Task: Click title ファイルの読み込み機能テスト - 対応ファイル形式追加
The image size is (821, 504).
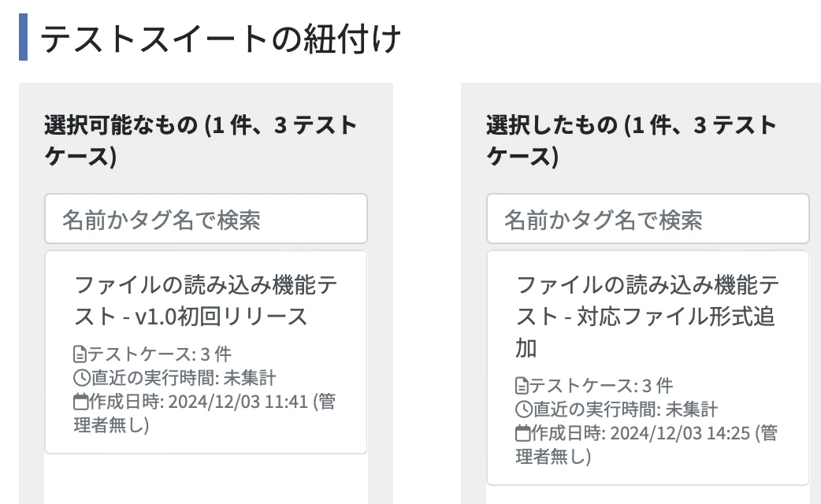Action: [x=648, y=317]
